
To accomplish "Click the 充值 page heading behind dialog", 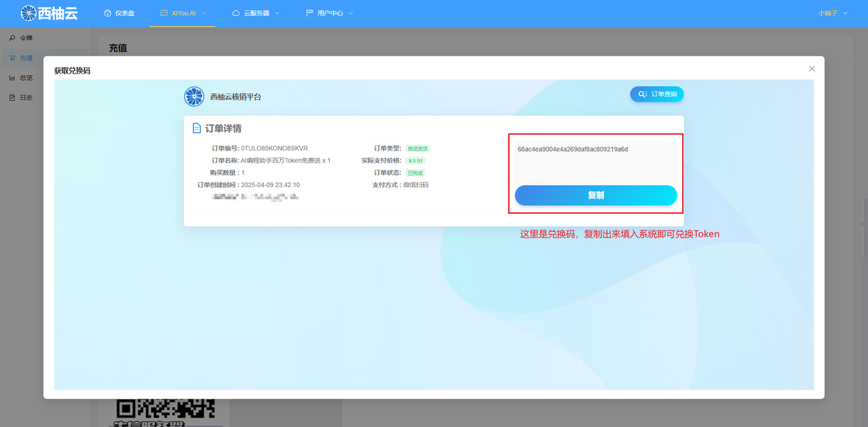I will coord(118,48).
